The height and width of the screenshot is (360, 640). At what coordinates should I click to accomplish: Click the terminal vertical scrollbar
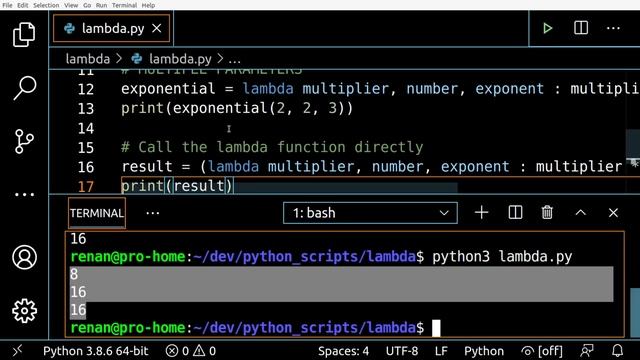pyautogui.click(x=635, y=313)
